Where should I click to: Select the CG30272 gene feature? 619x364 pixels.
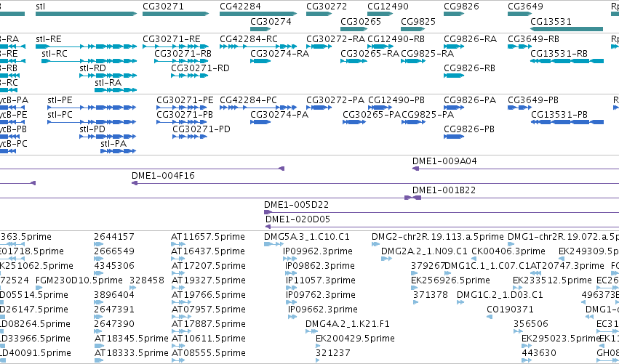pos(319,14)
